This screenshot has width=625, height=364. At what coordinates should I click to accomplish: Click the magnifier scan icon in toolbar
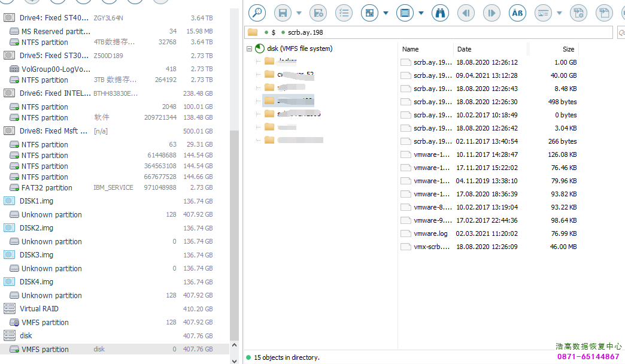(257, 12)
